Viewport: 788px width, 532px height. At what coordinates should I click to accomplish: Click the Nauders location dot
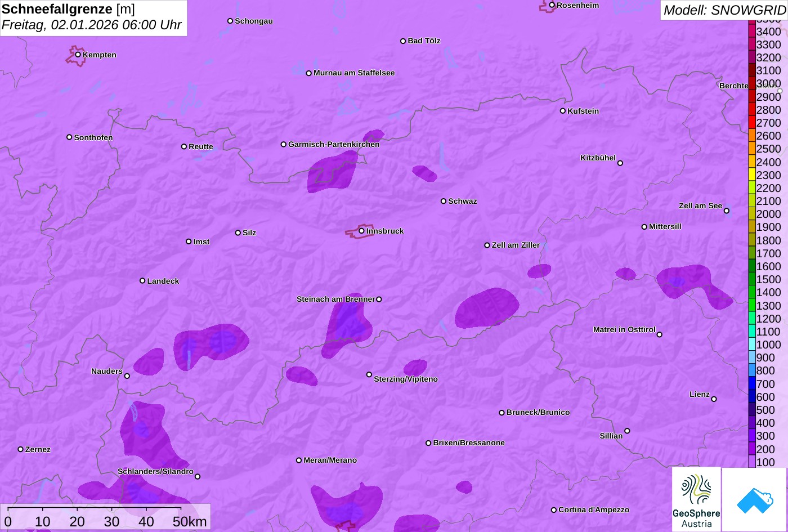point(127,376)
